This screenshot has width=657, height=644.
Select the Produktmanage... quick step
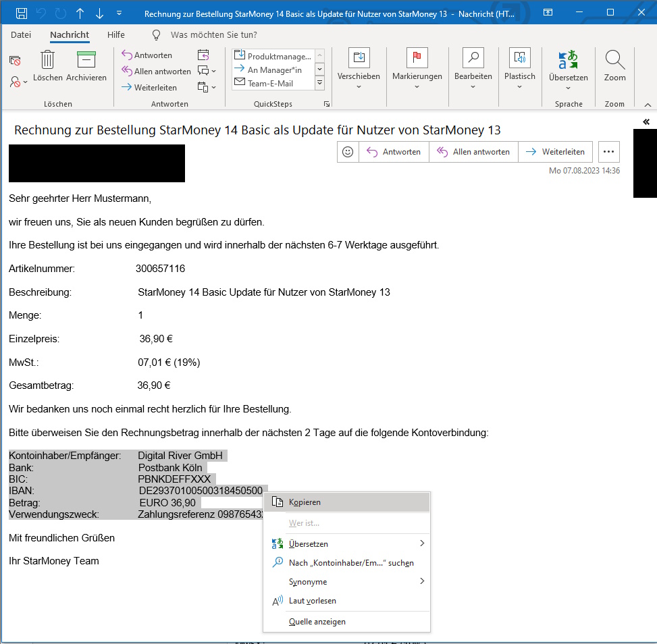(273, 56)
